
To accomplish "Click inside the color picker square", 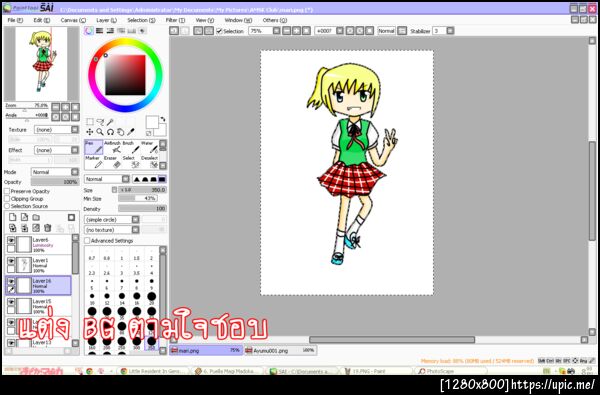I will click(125, 75).
